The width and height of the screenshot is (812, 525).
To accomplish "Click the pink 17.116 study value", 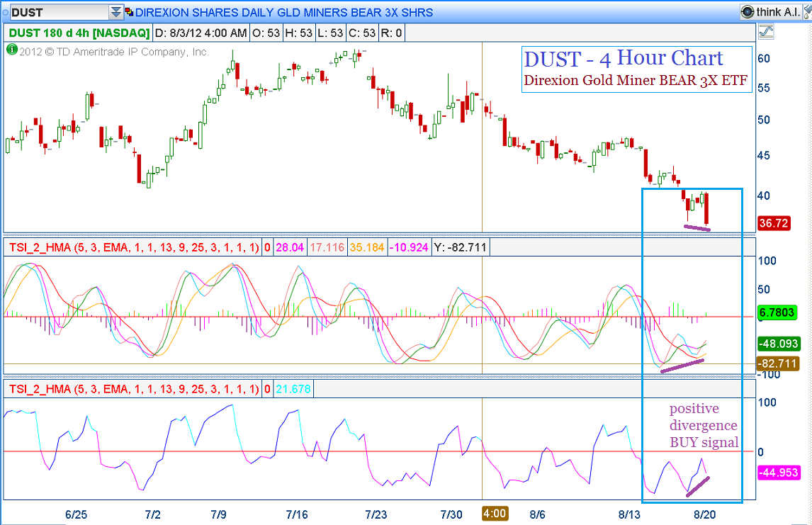I will pos(327,247).
